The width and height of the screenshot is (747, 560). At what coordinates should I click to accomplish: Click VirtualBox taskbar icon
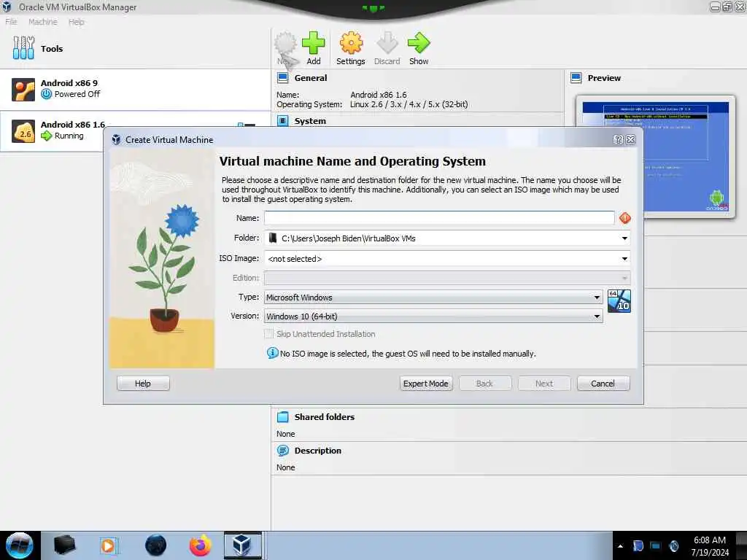pos(242,545)
